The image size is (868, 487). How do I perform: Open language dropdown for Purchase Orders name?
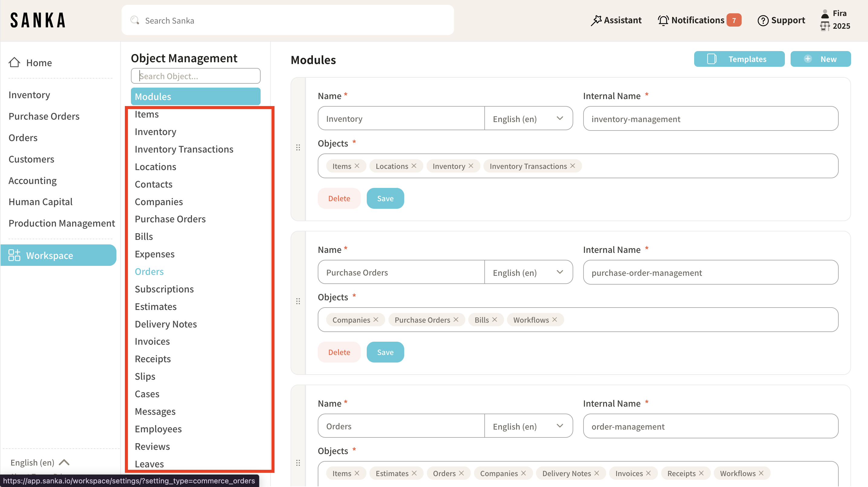(x=528, y=272)
